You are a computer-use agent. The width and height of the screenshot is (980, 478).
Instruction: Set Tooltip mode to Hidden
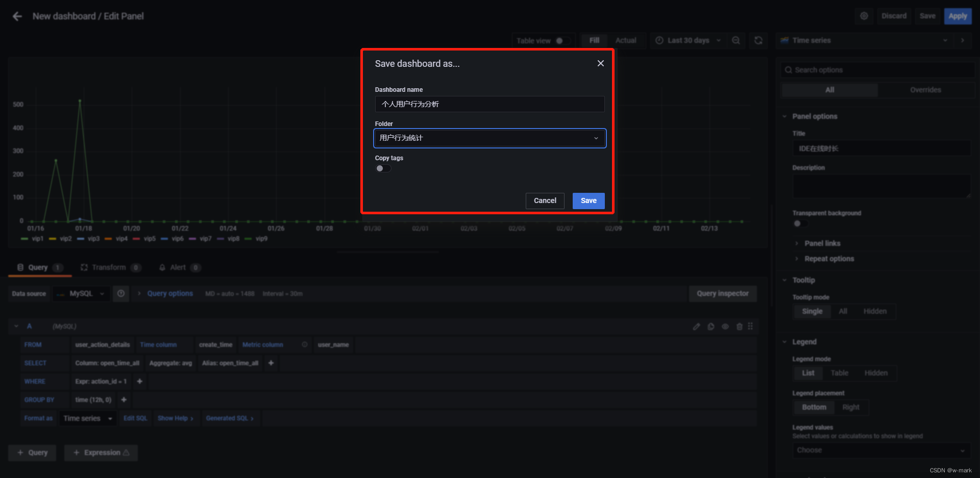pyautogui.click(x=875, y=311)
